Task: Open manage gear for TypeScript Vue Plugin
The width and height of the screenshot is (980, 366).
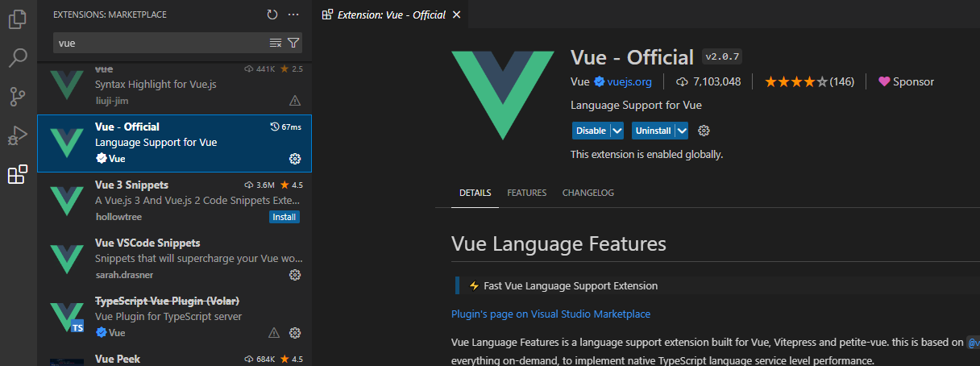Action: 295,333
